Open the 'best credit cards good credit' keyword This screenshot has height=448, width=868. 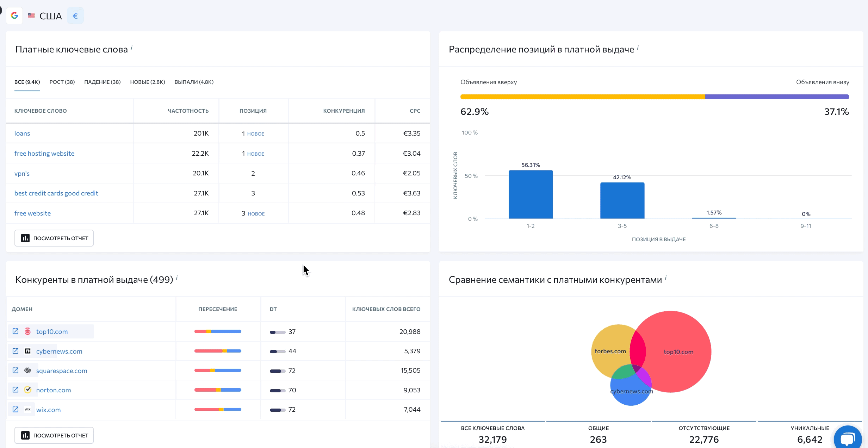(x=56, y=193)
